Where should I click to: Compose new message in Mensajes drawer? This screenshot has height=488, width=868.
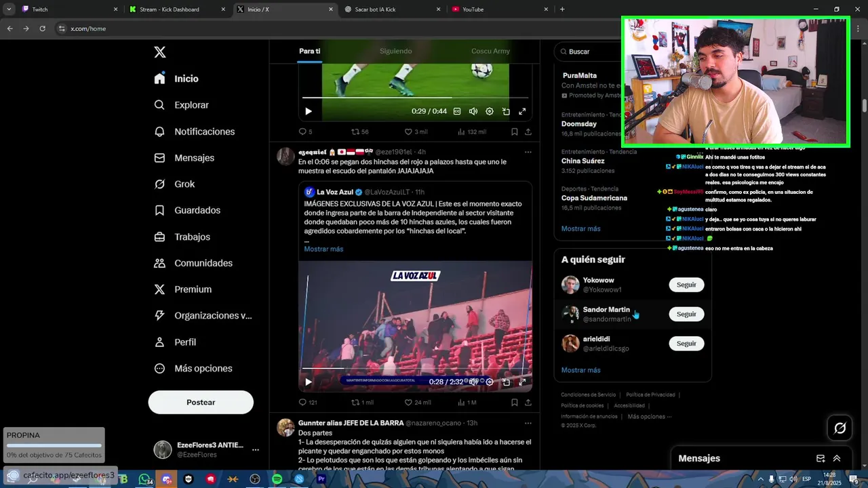(x=821, y=458)
